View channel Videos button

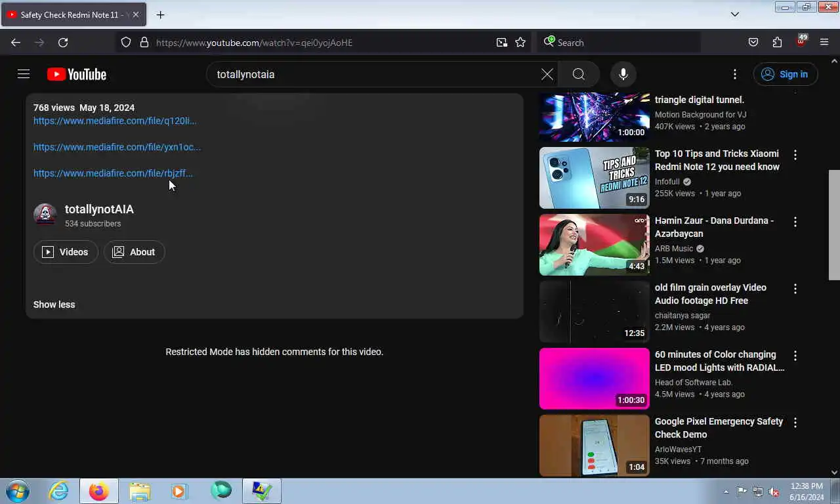pos(66,252)
